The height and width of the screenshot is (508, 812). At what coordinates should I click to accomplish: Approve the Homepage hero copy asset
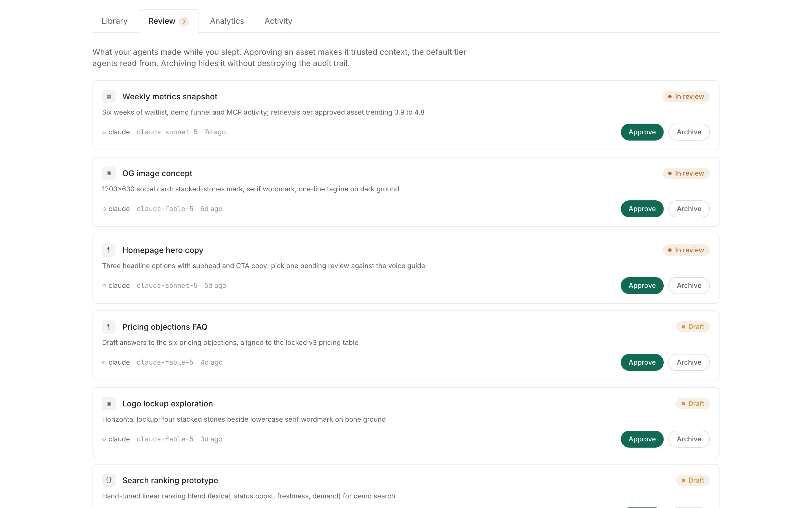[x=642, y=286]
